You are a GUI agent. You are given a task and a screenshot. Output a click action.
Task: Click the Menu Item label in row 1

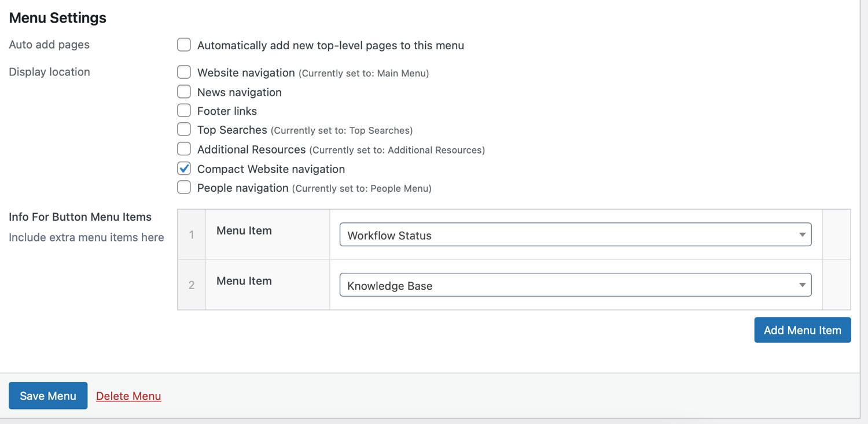click(244, 231)
